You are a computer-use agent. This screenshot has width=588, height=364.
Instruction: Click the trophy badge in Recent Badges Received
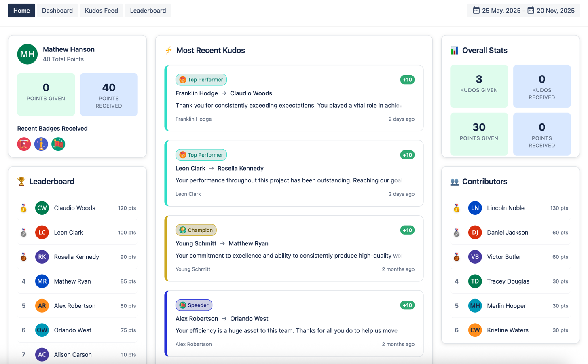(41, 144)
